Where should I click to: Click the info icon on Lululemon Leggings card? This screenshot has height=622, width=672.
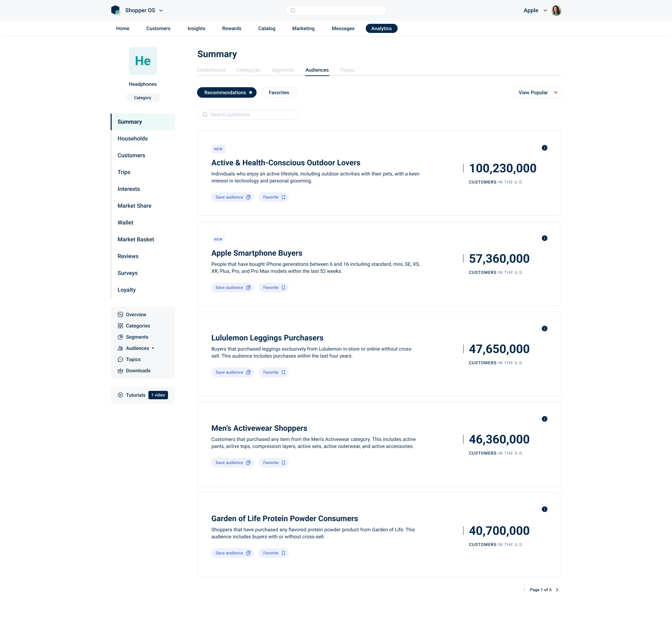pos(545,329)
